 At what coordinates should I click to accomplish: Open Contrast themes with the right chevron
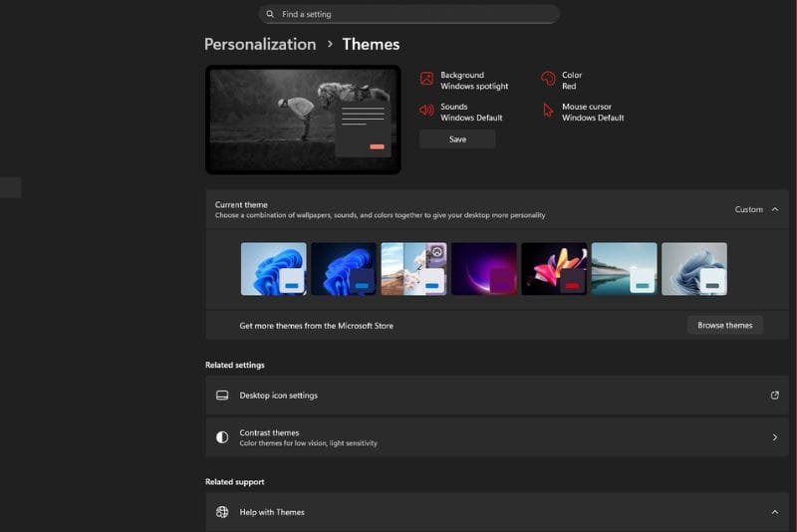pos(775,437)
